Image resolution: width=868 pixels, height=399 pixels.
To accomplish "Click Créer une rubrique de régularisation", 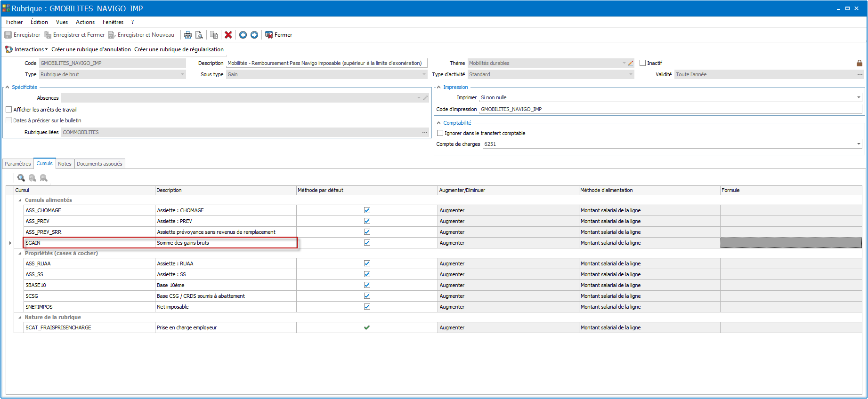I will (179, 49).
